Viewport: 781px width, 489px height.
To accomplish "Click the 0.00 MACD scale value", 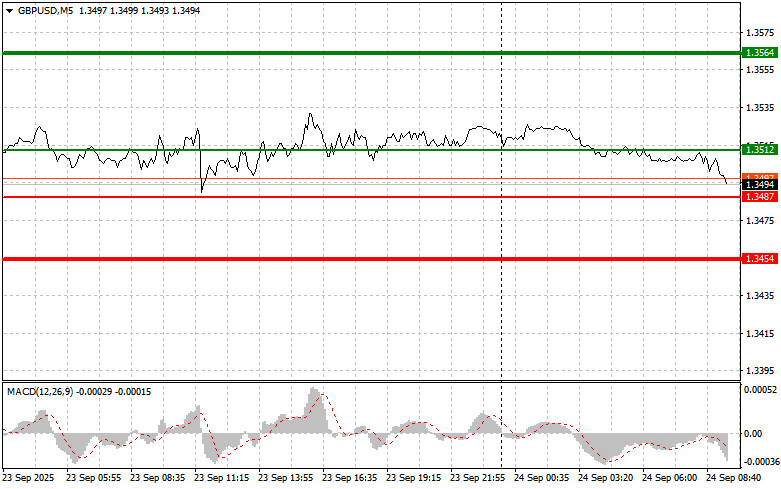I will (753, 434).
